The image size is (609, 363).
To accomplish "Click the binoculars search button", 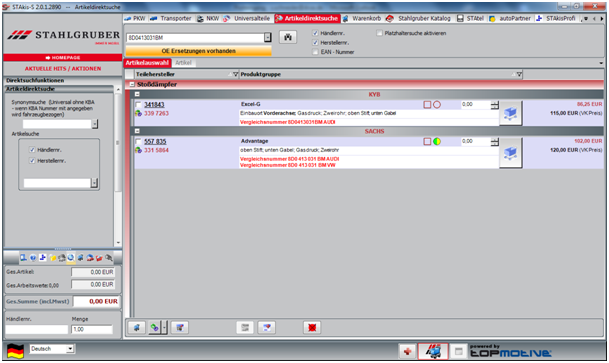I will tap(288, 37).
